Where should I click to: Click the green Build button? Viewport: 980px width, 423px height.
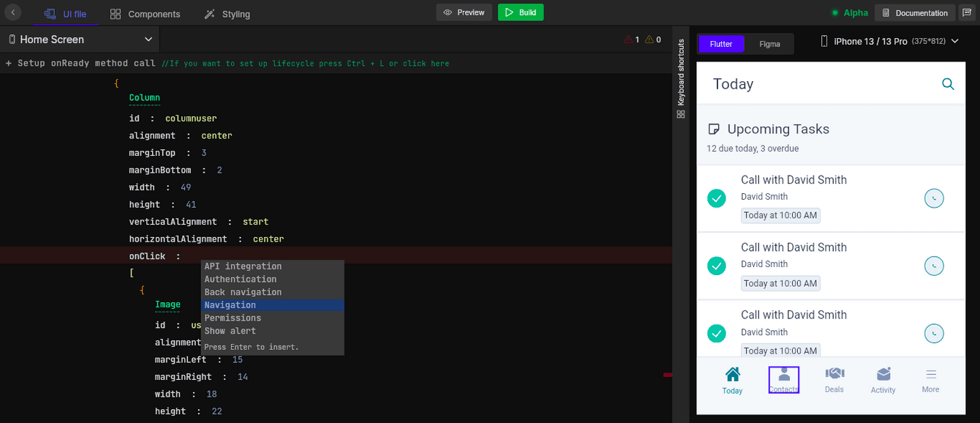pos(520,12)
